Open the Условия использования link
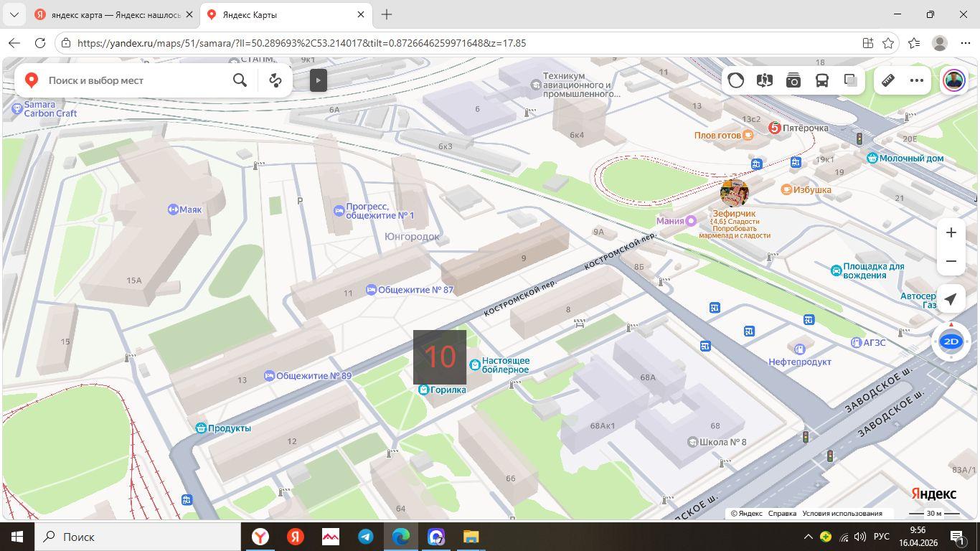 (x=842, y=513)
